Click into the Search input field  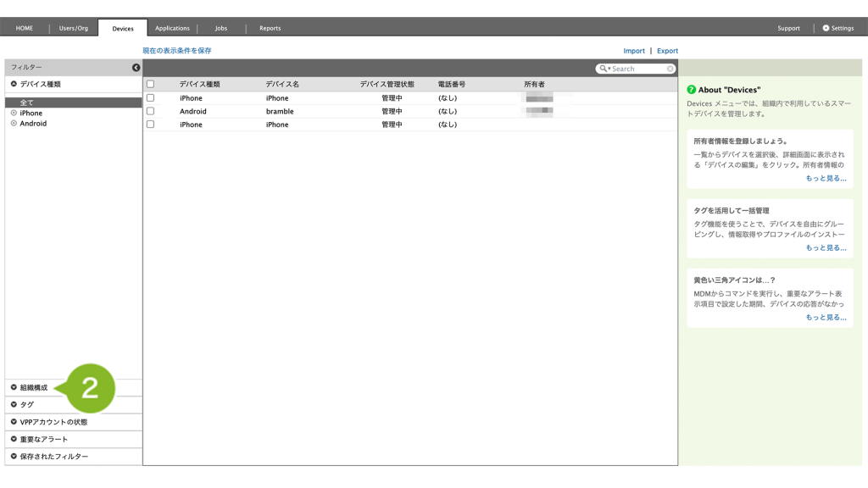637,69
